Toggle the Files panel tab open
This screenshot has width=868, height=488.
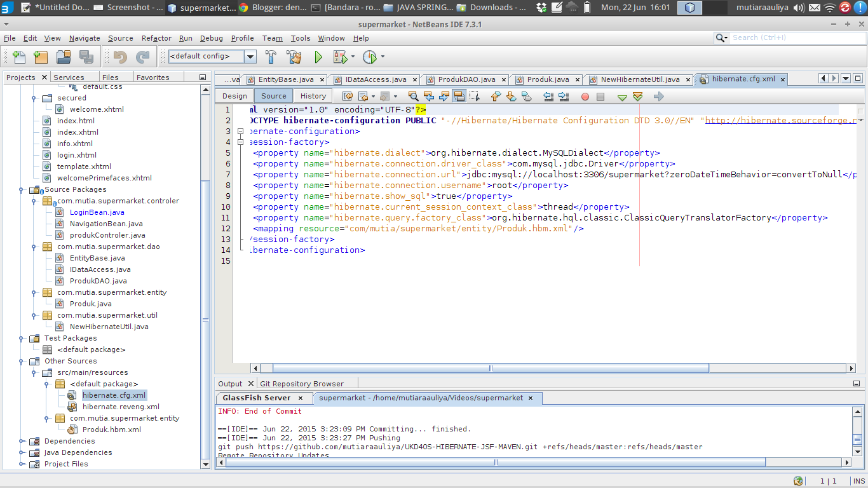click(x=111, y=77)
